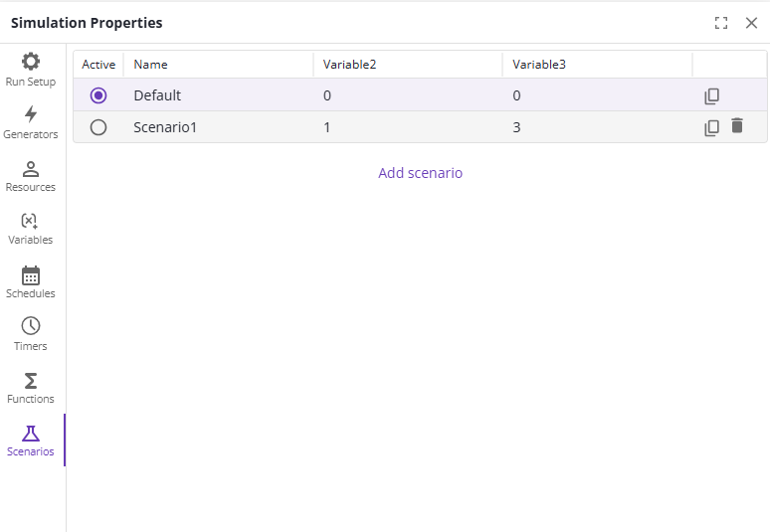770x532 pixels.
Task: Open the Schedules calendar section
Action: coord(31,281)
